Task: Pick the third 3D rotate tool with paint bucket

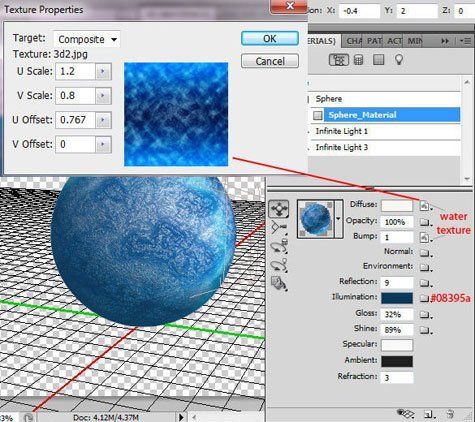Action: 279,247
